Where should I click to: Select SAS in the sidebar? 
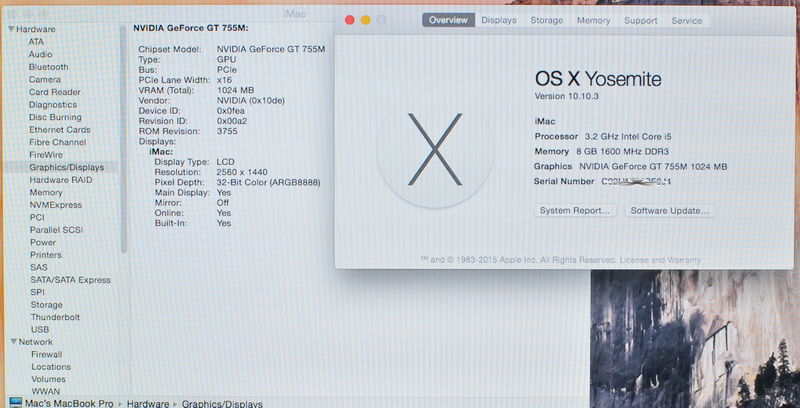pos(39,267)
